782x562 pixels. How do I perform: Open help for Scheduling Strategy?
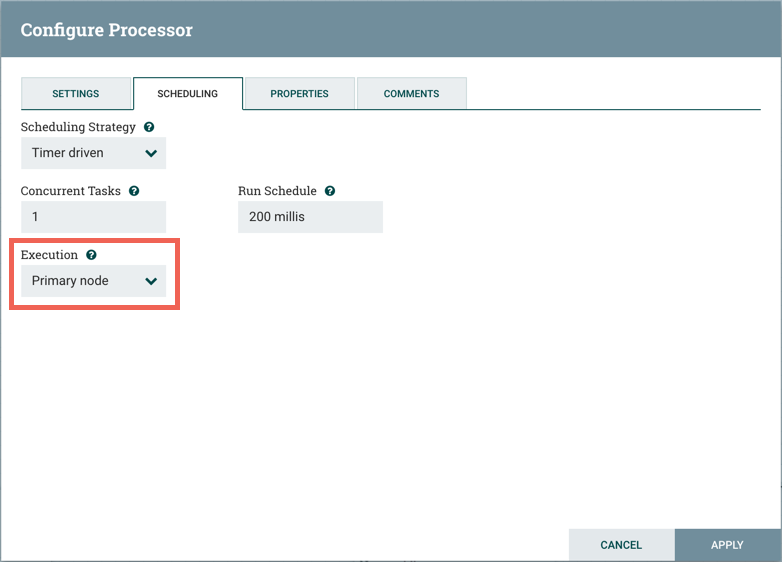[x=149, y=127]
